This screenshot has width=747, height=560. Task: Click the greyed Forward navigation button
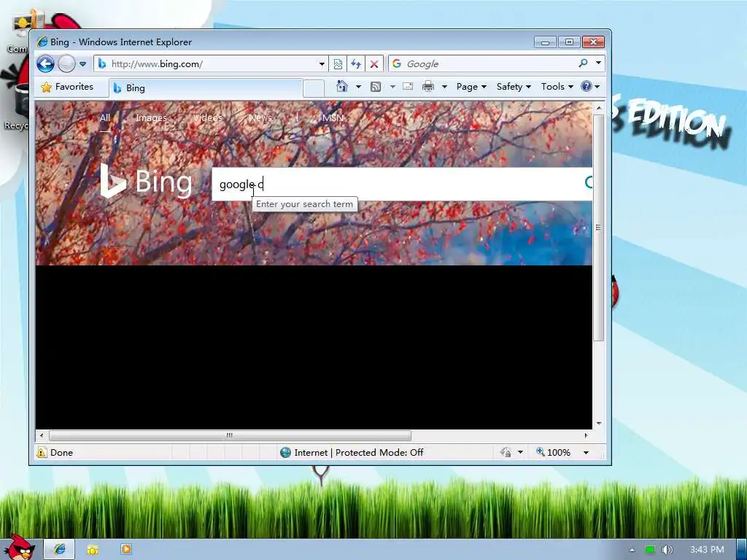pos(66,64)
